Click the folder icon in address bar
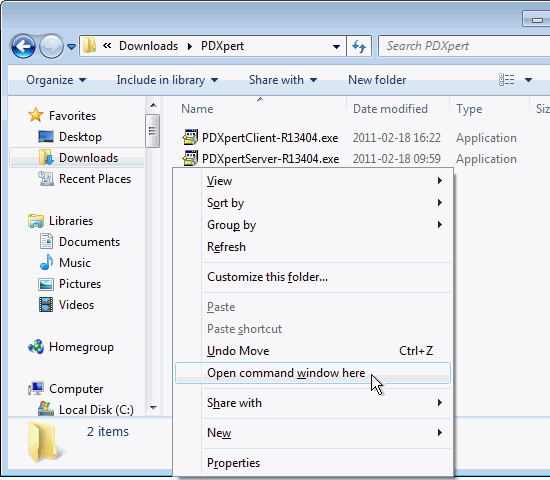 point(90,46)
